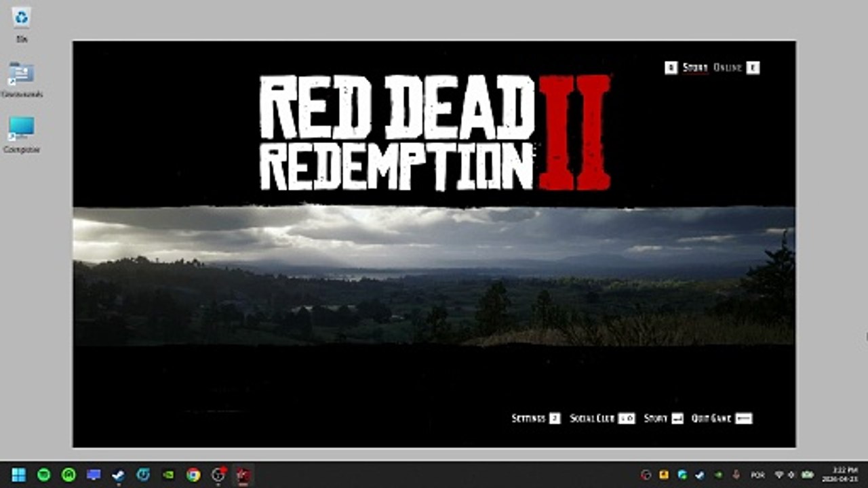Image resolution: width=868 pixels, height=488 pixels.
Task: Open the game Settings option
Action: coord(528,419)
